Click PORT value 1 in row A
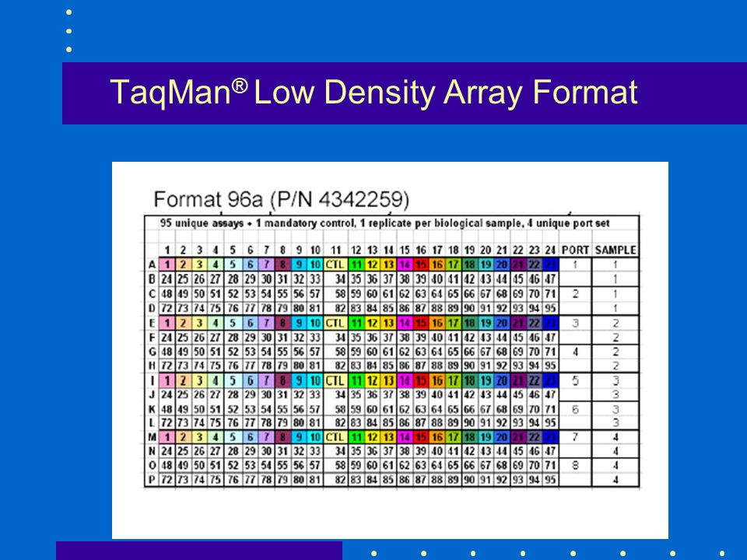This screenshot has width=747, height=560. coord(575,264)
